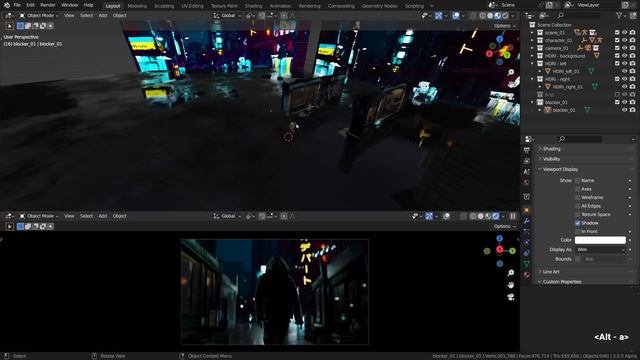640x360 pixels.
Task: Switch top viewport to rendered shading
Action: (505, 16)
